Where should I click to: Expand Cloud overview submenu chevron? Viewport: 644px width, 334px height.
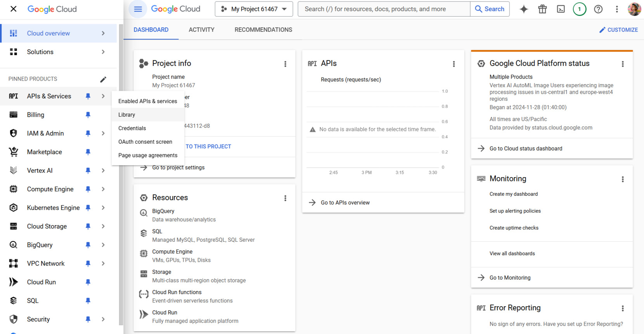coord(103,33)
